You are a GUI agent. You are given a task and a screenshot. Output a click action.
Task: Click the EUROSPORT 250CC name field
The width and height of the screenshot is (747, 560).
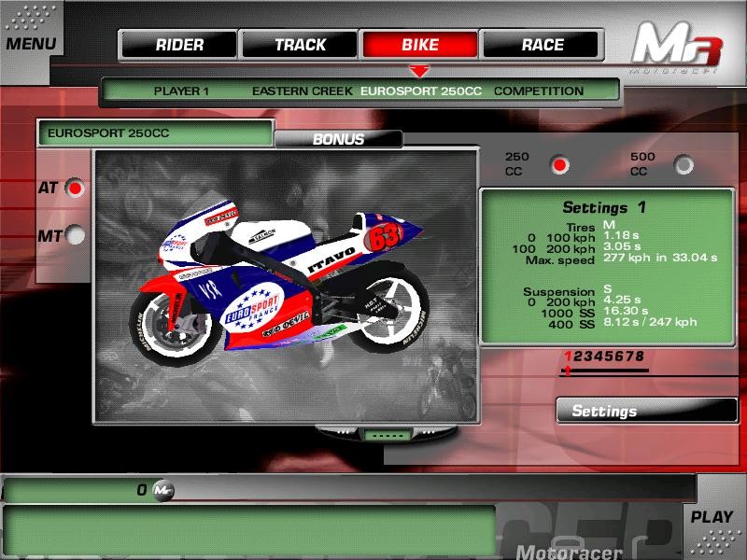click(156, 133)
